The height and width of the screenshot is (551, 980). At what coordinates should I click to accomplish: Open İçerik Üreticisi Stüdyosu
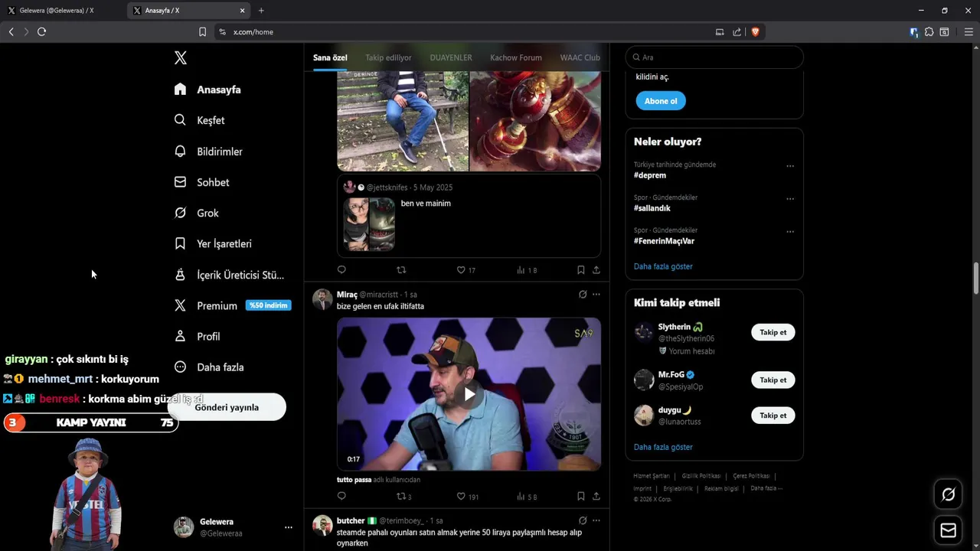click(x=229, y=275)
